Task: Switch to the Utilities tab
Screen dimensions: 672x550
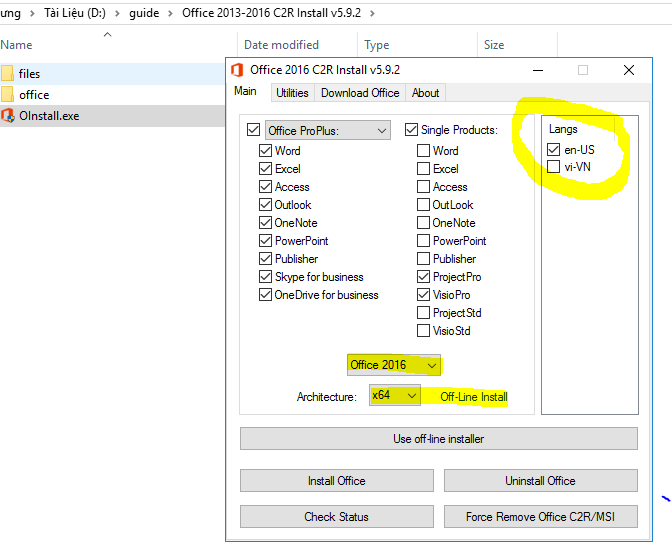Action: (x=292, y=93)
